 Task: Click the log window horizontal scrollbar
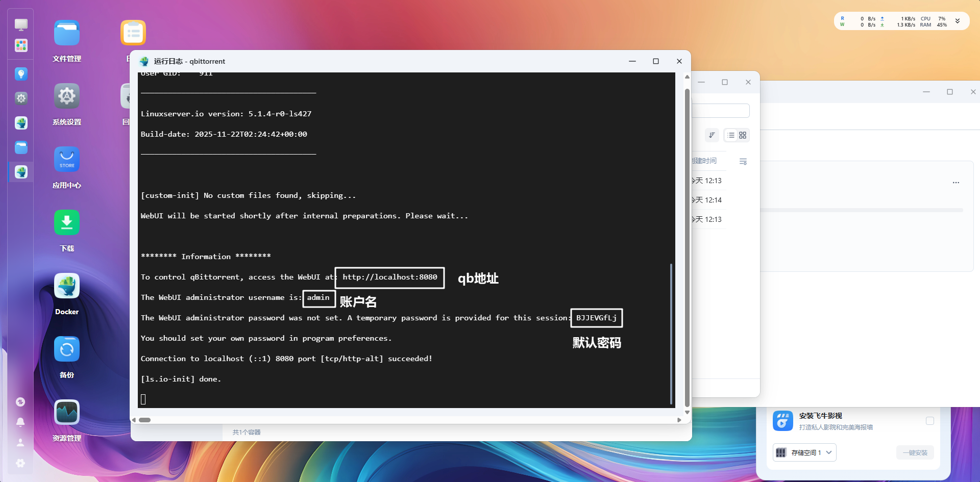(x=145, y=420)
